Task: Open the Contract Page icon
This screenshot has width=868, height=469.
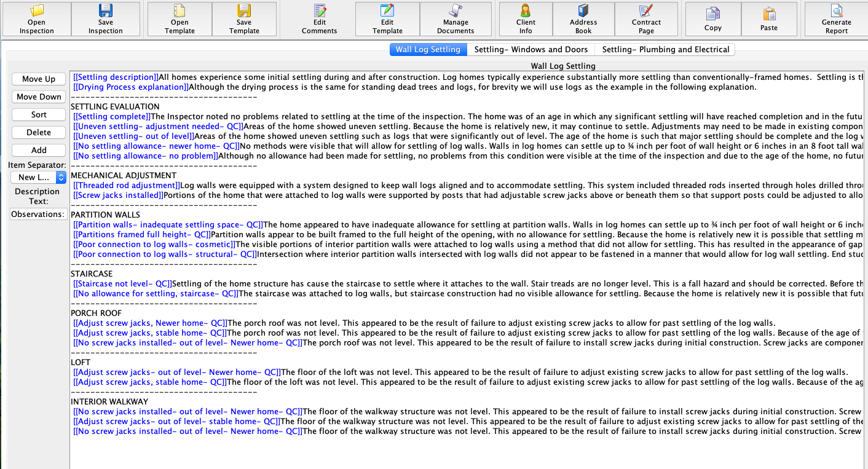Action: pos(646,11)
